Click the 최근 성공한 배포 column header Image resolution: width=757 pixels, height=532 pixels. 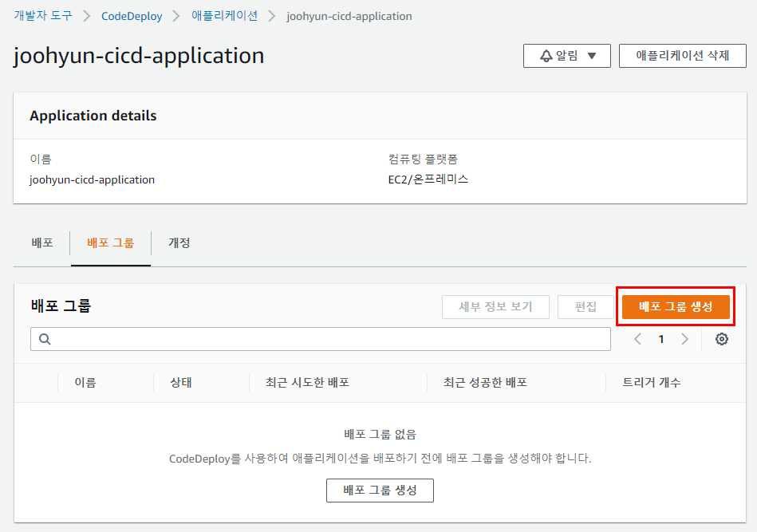click(485, 382)
